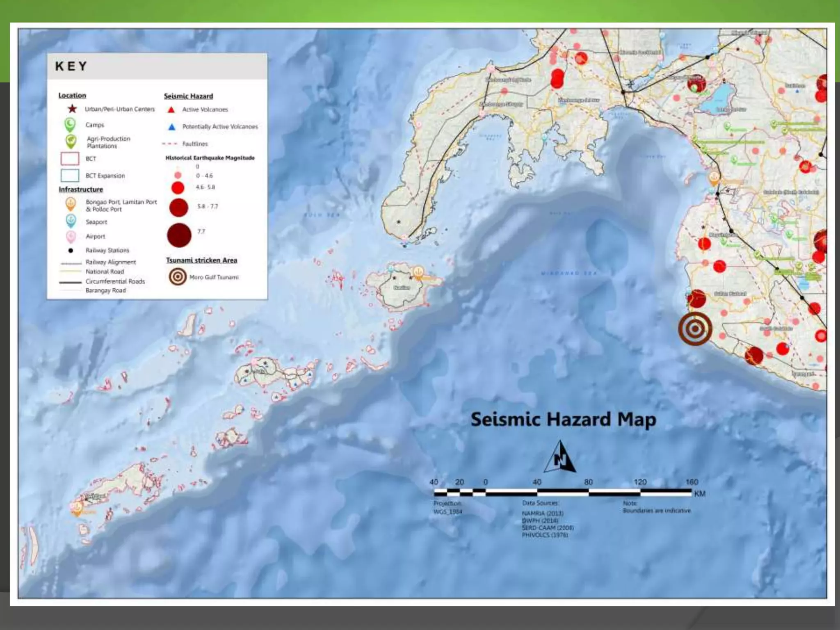Click the black Railway Stations dot in legend
Viewport: 840px width, 630px height.
[71, 250]
